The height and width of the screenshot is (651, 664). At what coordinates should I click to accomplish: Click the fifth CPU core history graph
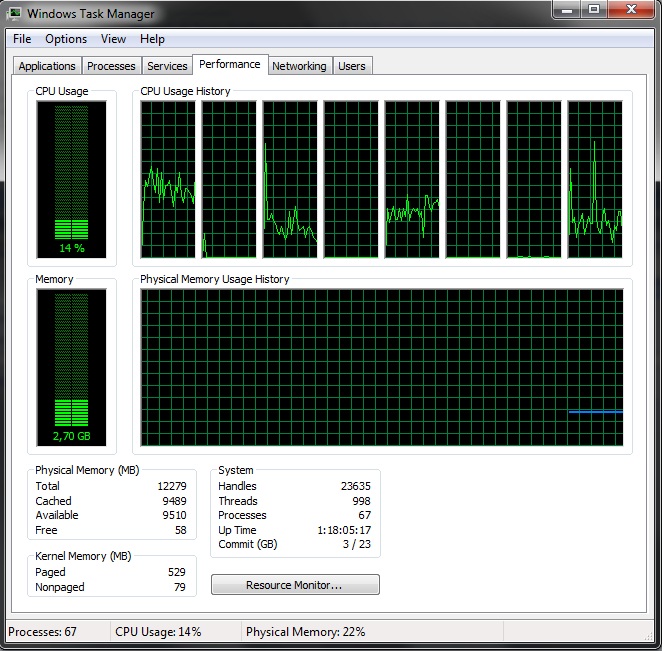(x=412, y=180)
